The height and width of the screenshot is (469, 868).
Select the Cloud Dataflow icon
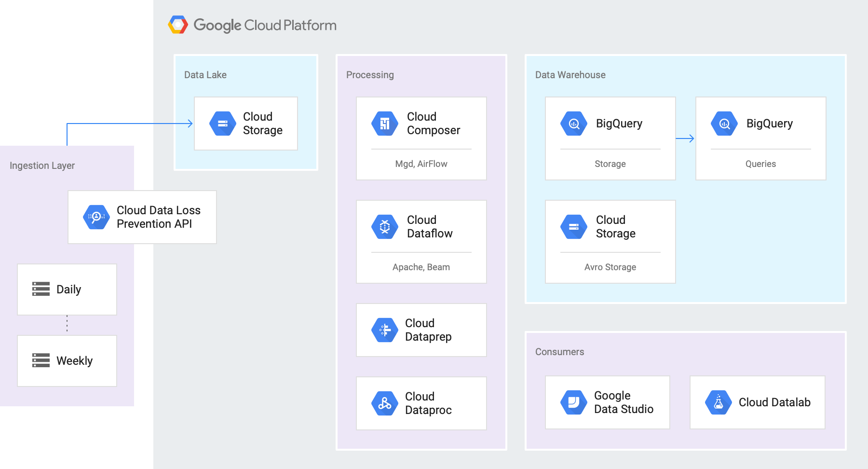click(384, 227)
